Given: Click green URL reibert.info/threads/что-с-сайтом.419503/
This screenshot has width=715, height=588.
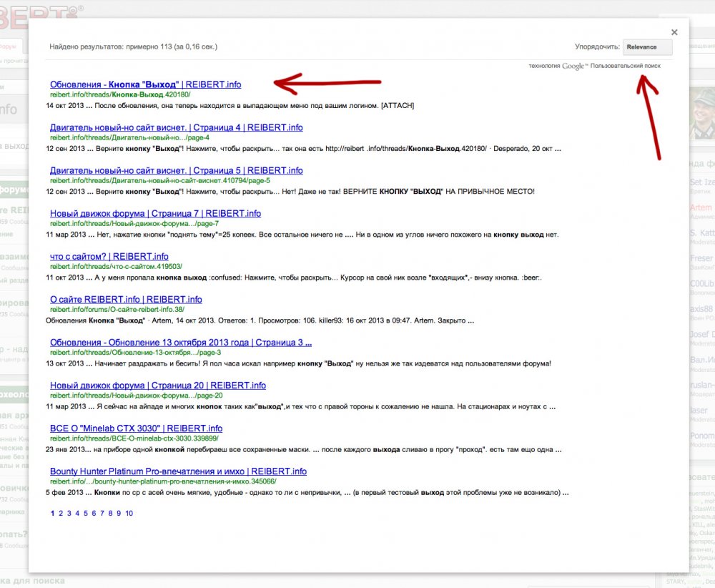Looking at the screenshot, I should click(111, 266).
